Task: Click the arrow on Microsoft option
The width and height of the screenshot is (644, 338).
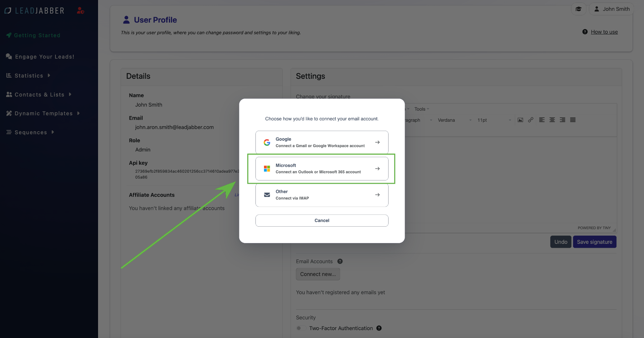Action: coord(377,169)
